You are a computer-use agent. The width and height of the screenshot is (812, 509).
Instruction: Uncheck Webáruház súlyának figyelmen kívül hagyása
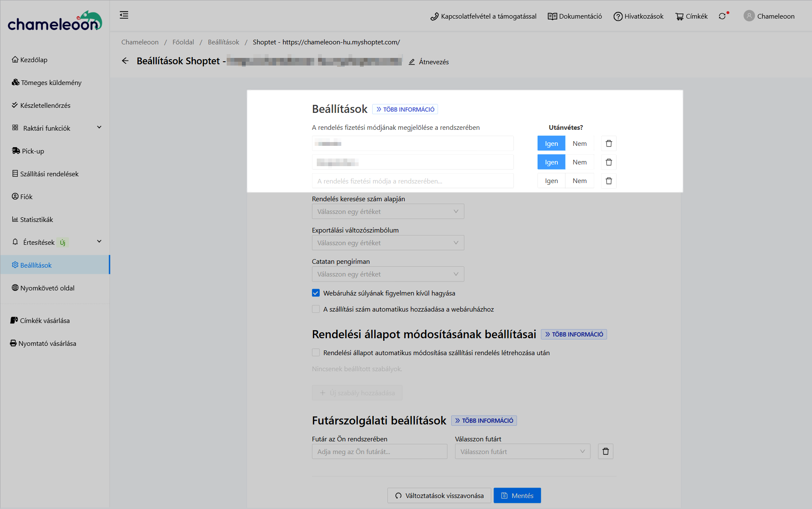(x=316, y=293)
